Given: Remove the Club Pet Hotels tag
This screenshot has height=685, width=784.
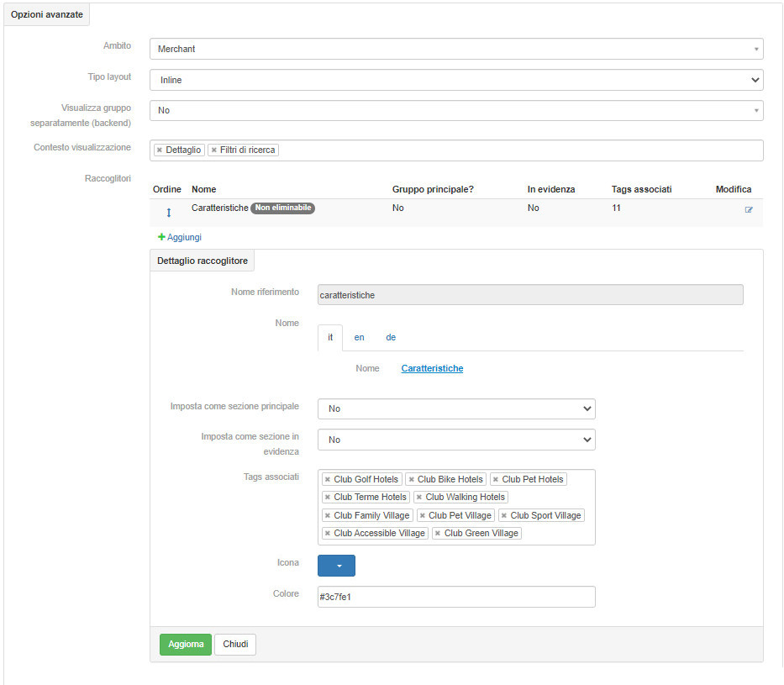Looking at the screenshot, I should [496, 479].
